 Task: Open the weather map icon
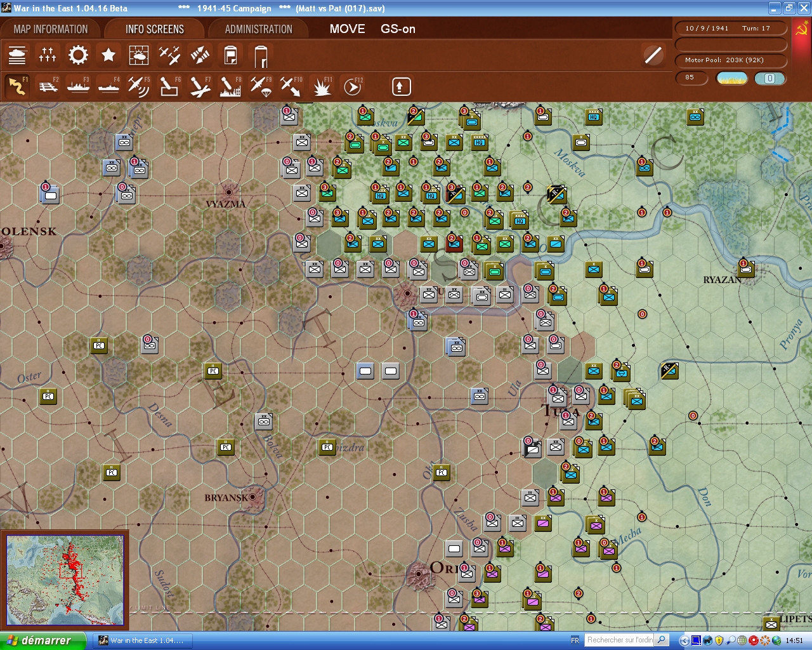click(139, 55)
